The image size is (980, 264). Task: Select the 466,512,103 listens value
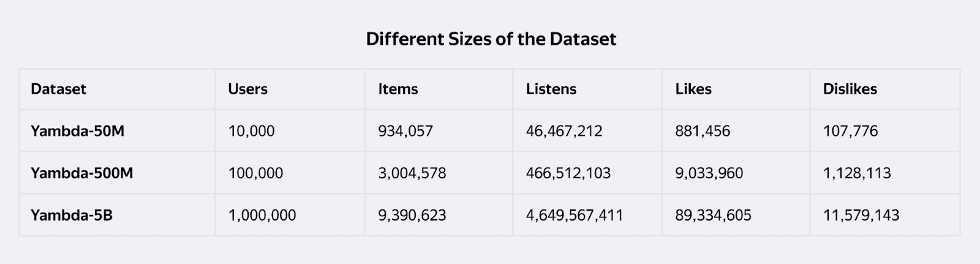click(568, 173)
